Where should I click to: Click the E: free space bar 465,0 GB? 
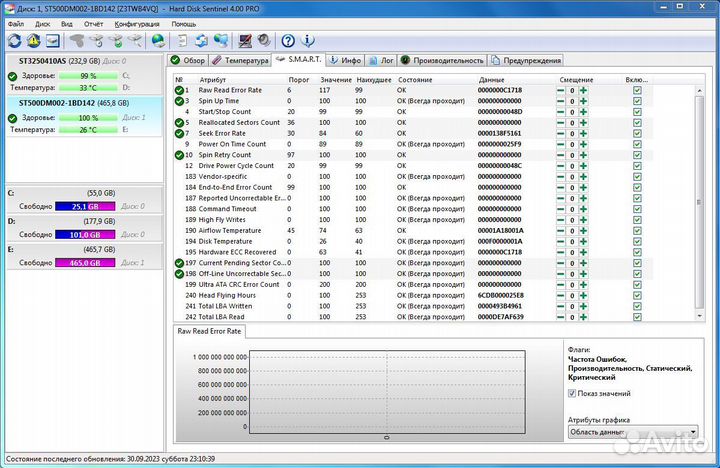[85, 263]
